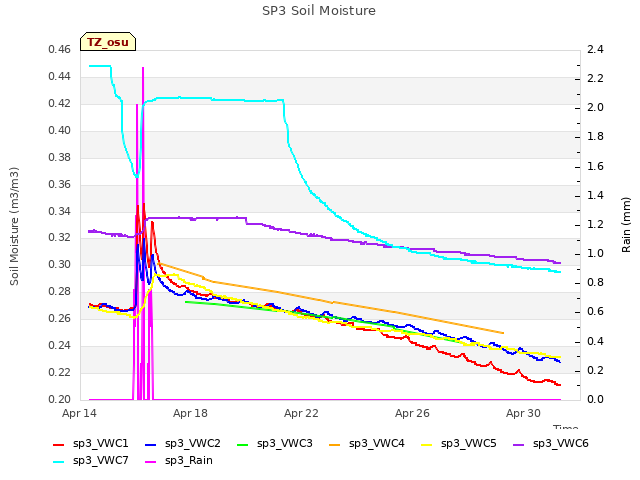Select the sp3_VWC5 legend label
Image resolution: width=640 pixels, height=480 pixels.
coord(469,444)
